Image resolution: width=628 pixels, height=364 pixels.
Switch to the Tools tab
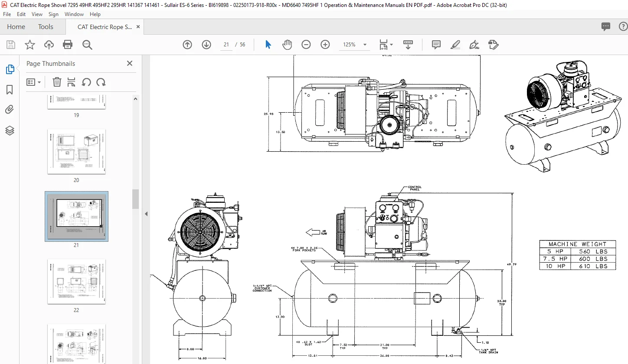pos(46,26)
